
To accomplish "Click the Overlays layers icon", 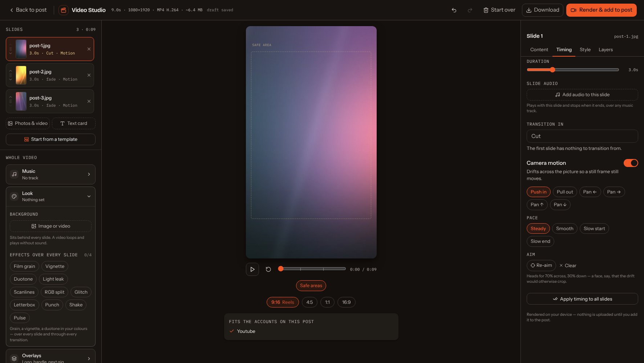I will (14, 359).
